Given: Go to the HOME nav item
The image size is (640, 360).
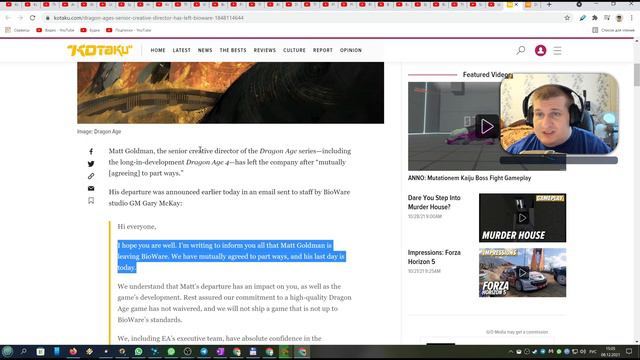Looking at the screenshot, I should click(x=158, y=50).
